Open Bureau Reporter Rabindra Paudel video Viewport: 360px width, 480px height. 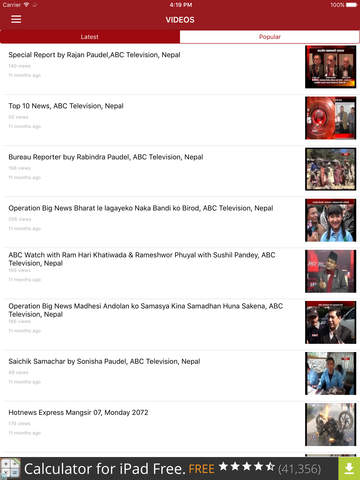tap(106, 157)
